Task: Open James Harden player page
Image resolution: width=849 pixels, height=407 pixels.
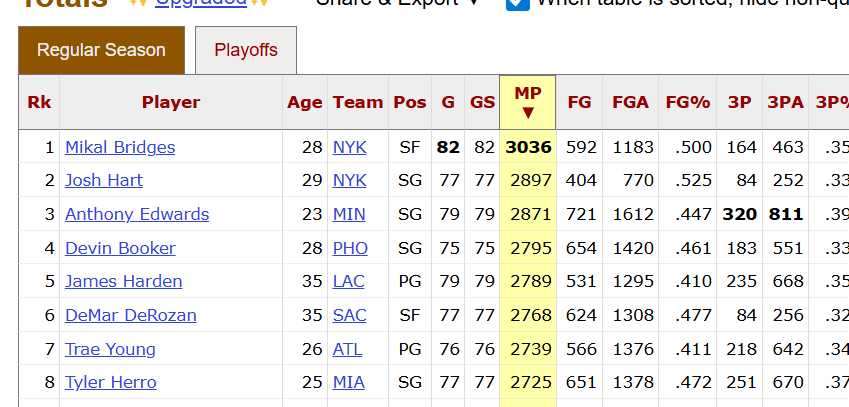Action: point(123,281)
